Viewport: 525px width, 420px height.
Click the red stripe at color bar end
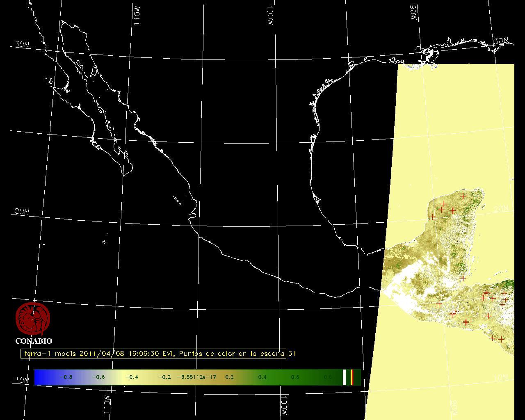tap(352, 377)
